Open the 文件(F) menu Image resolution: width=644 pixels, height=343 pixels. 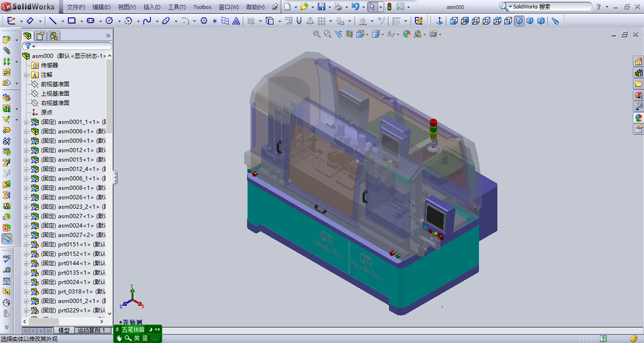pyautogui.click(x=76, y=7)
